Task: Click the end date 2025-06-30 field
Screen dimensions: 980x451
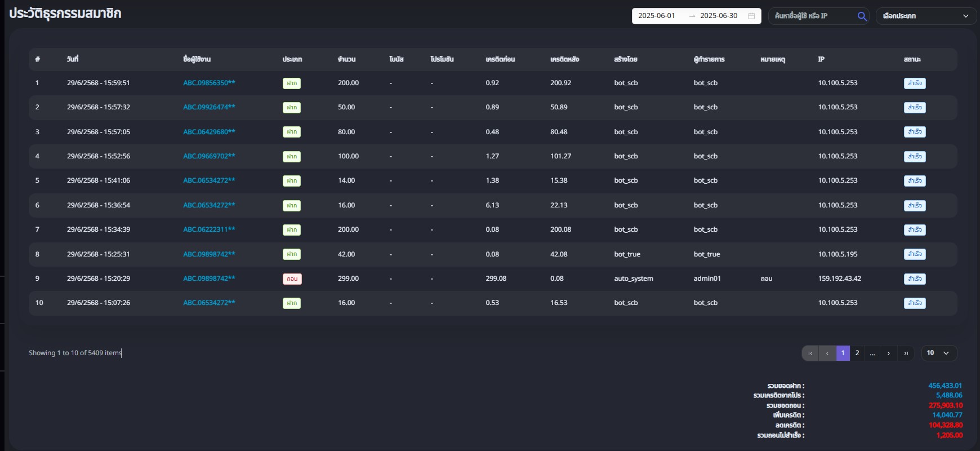Action: pyautogui.click(x=718, y=16)
